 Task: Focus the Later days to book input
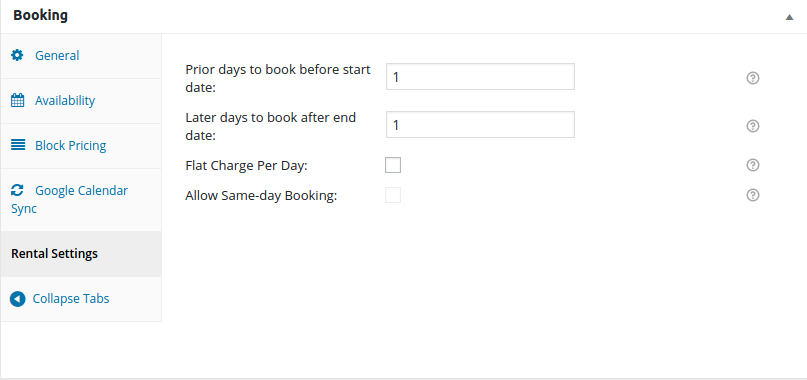tap(480, 125)
